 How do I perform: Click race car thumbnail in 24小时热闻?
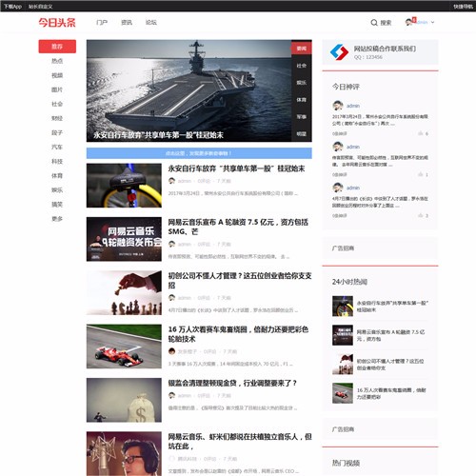coord(343,393)
